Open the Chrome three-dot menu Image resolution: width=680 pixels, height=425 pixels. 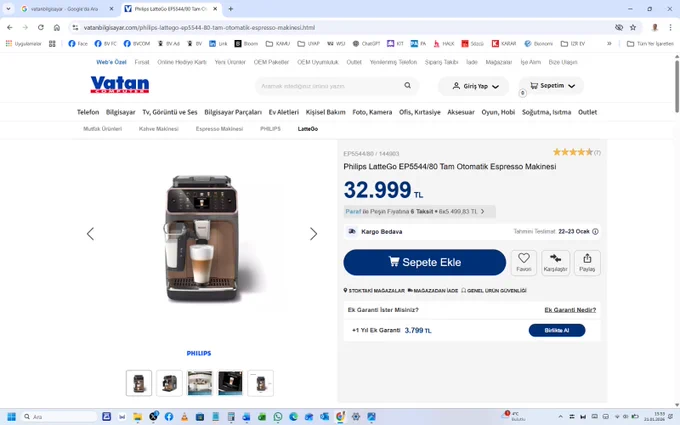[670, 27]
